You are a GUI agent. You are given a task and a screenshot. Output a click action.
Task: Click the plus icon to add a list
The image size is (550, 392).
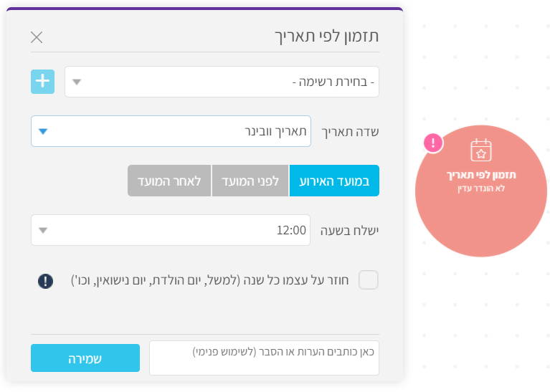tap(42, 82)
